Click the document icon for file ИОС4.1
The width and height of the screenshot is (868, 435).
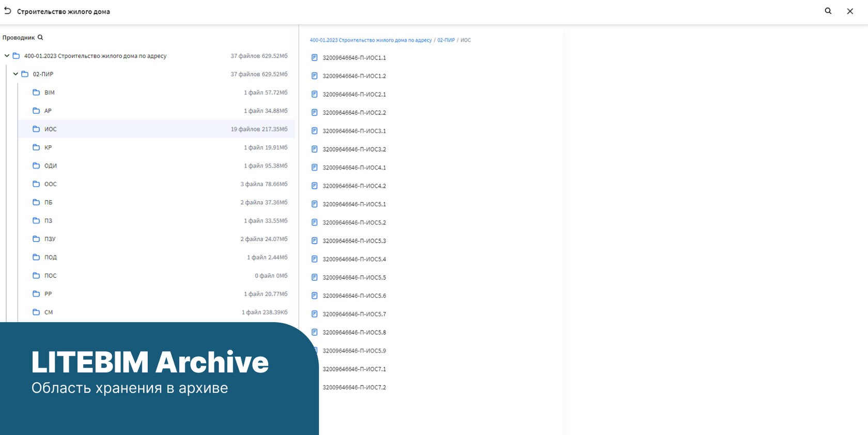pyautogui.click(x=314, y=168)
